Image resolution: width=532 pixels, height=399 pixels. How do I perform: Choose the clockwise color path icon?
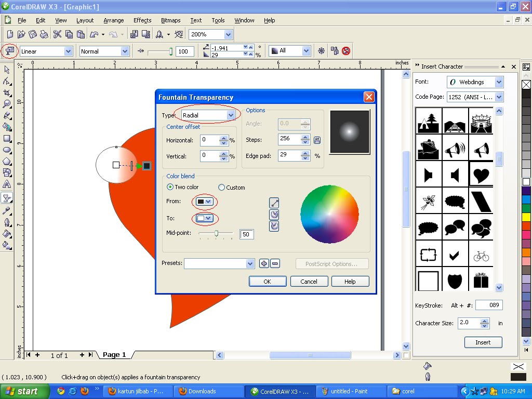274,227
